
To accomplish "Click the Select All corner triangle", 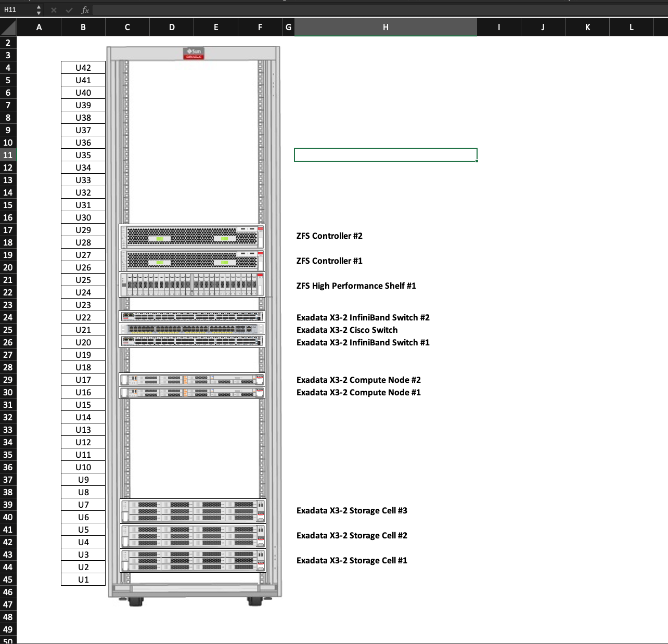I will [x=8, y=27].
